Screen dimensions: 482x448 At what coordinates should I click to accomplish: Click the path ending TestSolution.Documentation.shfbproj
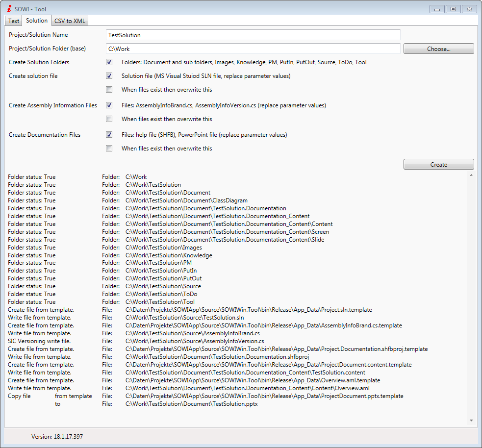coord(217,357)
